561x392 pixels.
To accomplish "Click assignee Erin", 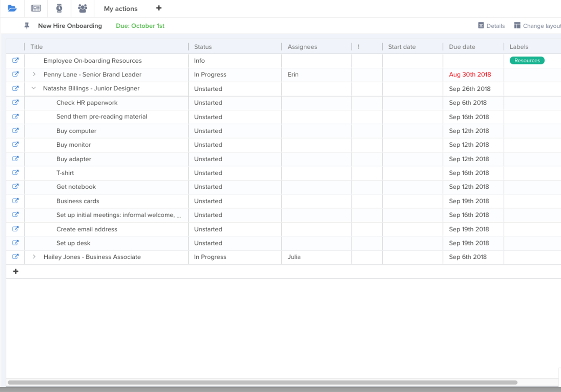I will (x=293, y=74).
